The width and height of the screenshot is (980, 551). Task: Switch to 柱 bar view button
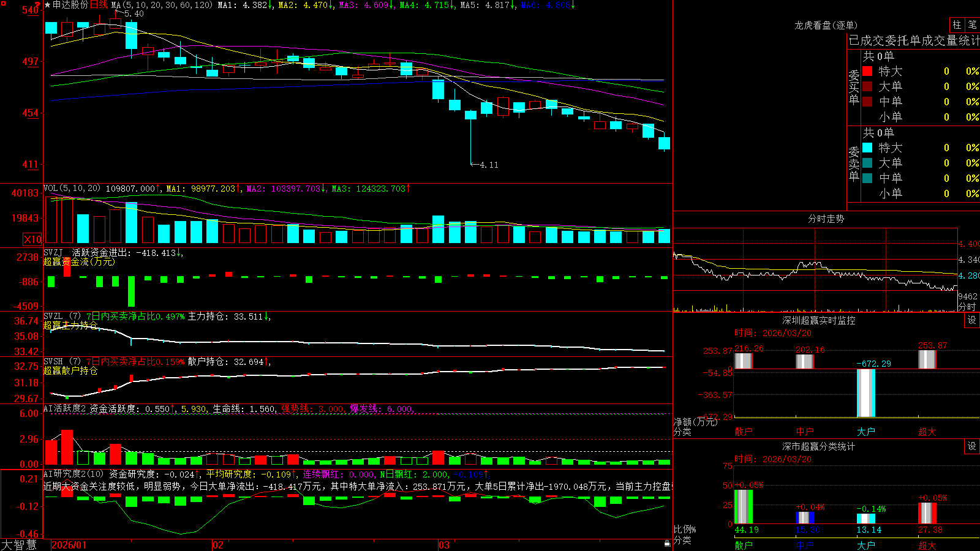tap(957, 24)
